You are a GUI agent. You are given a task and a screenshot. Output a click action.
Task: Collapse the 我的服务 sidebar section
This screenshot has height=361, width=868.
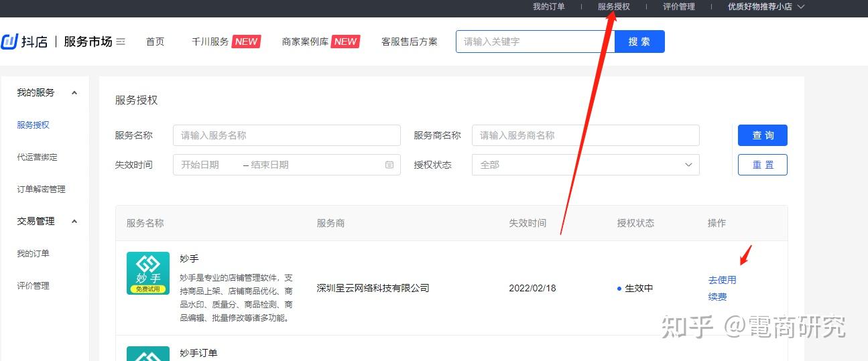tap(74, 93)
